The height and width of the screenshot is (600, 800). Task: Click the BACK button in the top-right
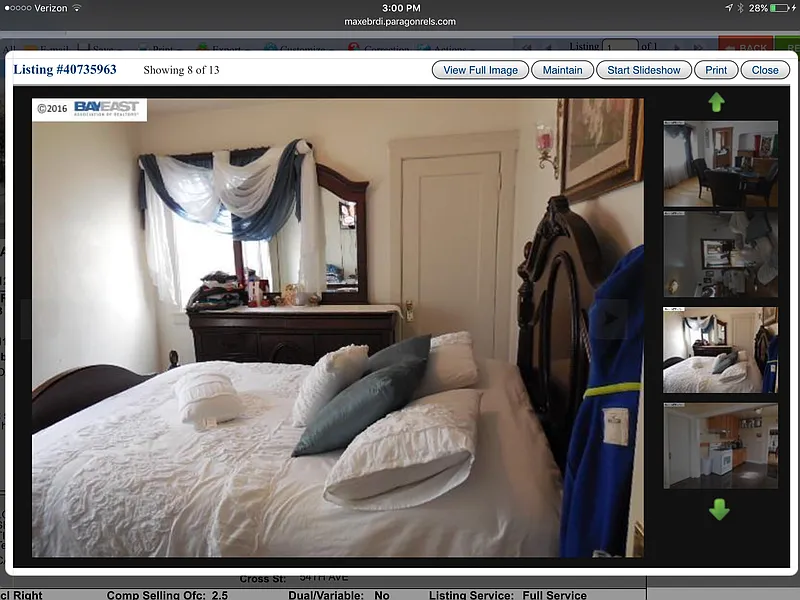[x=748, y=46]
